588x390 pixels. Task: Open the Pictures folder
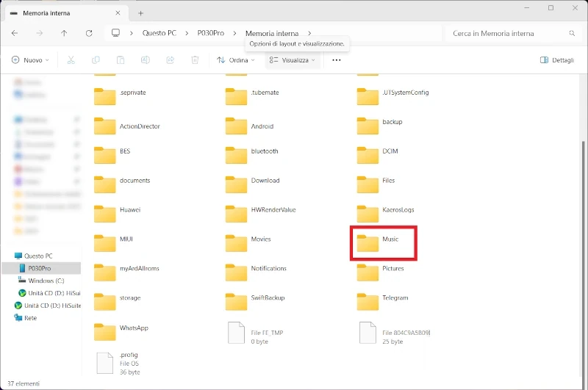(380, 272)
